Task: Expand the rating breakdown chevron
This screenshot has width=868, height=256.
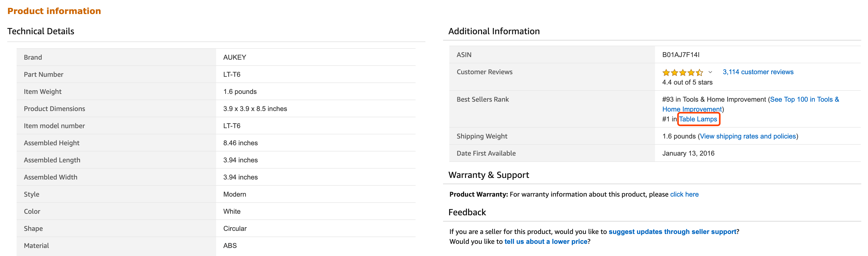Action: click(x=710, y=72)
